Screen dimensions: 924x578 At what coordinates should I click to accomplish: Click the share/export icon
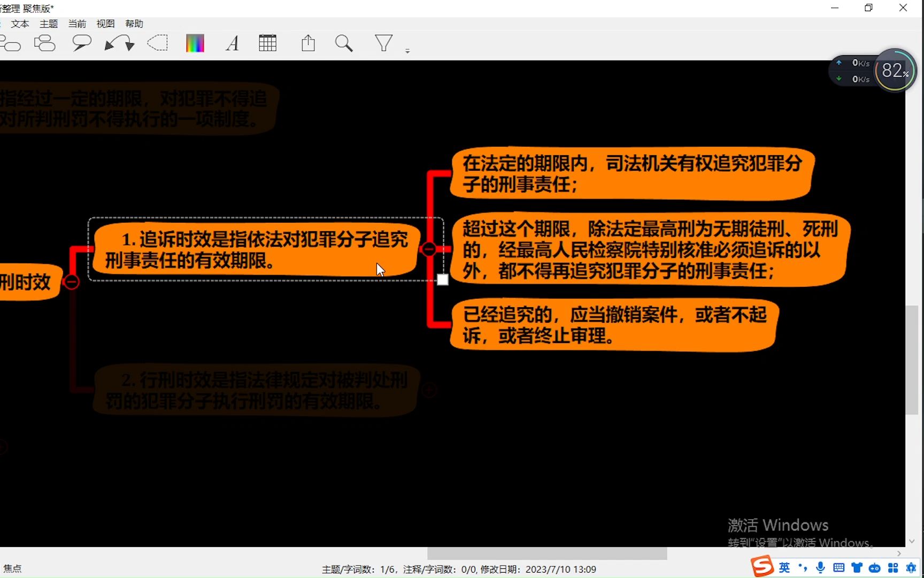point(308,43)
